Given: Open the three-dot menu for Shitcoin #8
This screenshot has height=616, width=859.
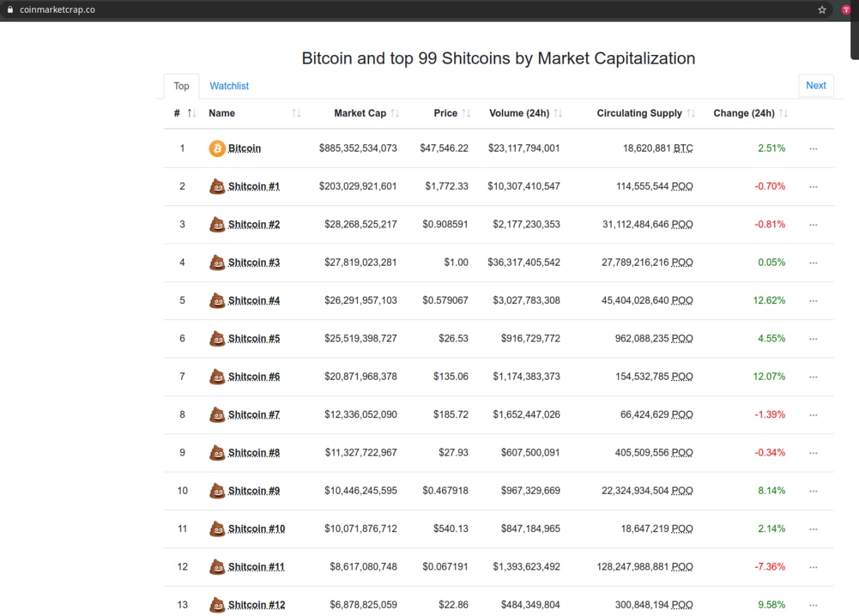Looking at the screenshot, I should click(x=813, y=453).
